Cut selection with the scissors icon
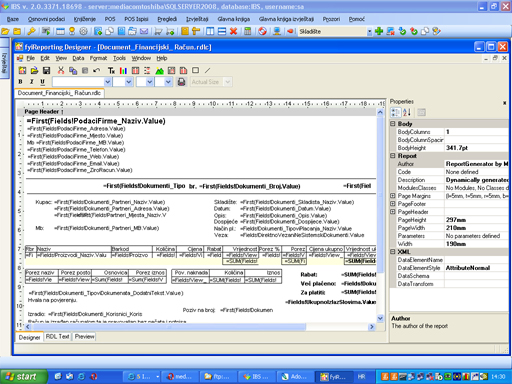The width and height of the screenshot is (512, 384). click(x=61, y=70)
